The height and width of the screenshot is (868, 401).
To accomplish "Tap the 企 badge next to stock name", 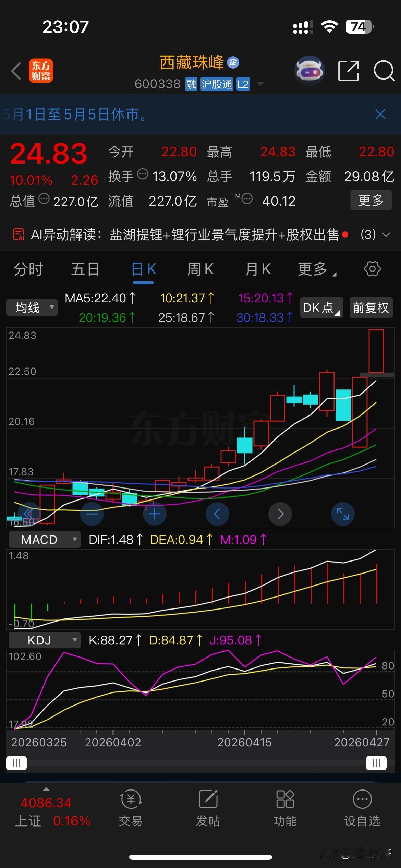I will coord(233,62).
